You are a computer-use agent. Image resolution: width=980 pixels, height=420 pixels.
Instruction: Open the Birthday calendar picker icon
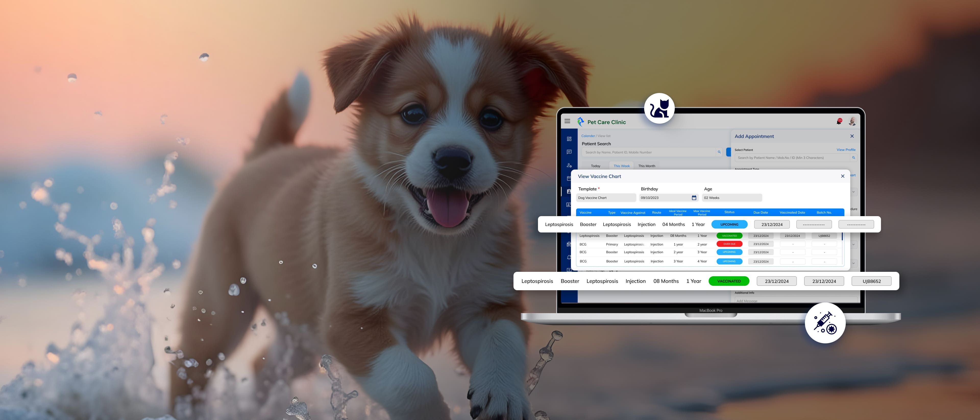(694, 198)
